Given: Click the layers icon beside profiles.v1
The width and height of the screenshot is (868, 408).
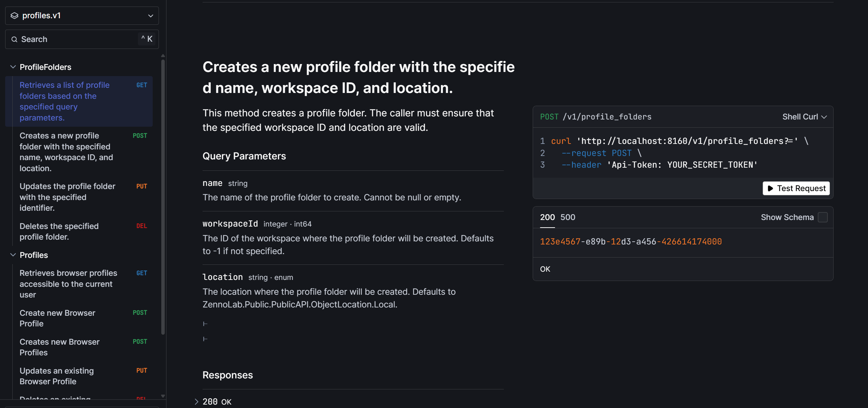Looking at the screenshot, I should pos(14,16).
